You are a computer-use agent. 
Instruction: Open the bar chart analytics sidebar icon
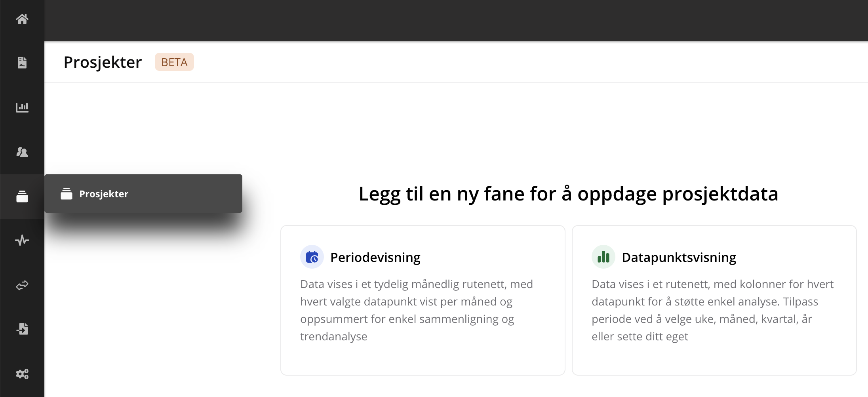pos(22,107)
